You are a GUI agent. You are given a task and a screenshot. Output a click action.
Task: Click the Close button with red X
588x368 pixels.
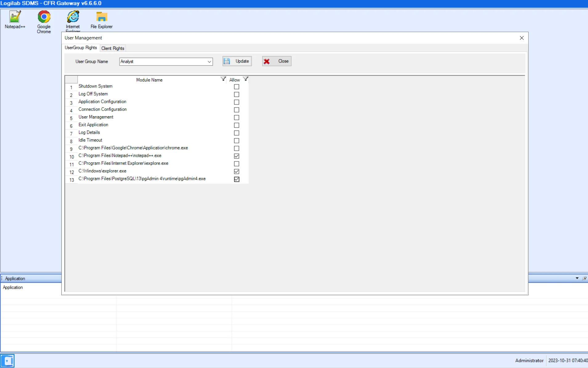point(277,61)
